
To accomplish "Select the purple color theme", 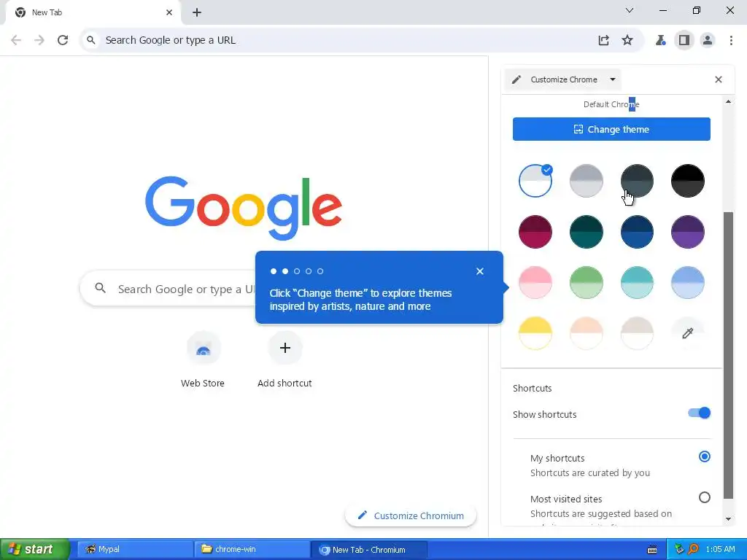I will coord(687,232).
